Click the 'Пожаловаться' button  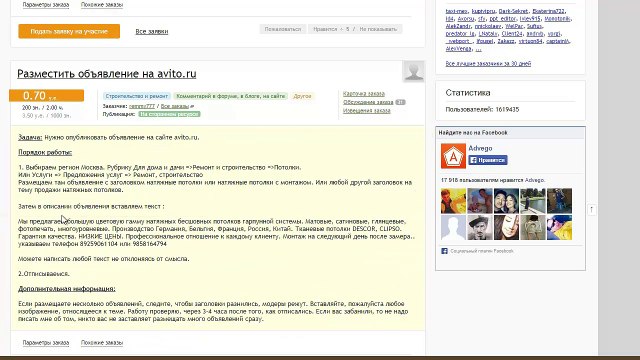pyautogui.click(x=282, y=29)
